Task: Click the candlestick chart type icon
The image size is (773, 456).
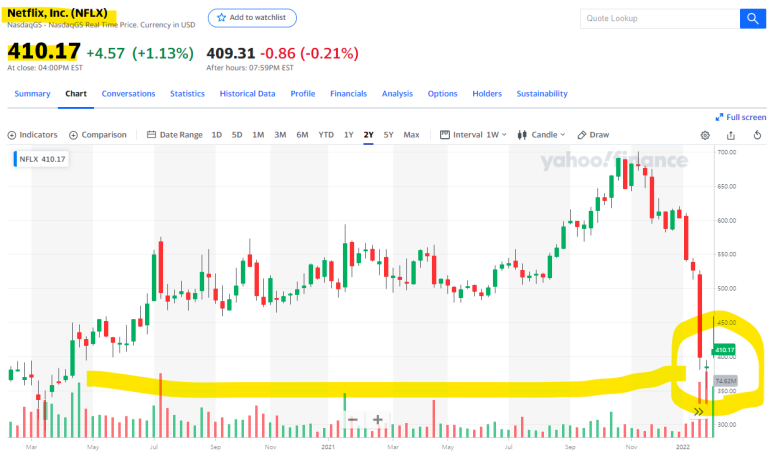Action: tap(522, 135)
